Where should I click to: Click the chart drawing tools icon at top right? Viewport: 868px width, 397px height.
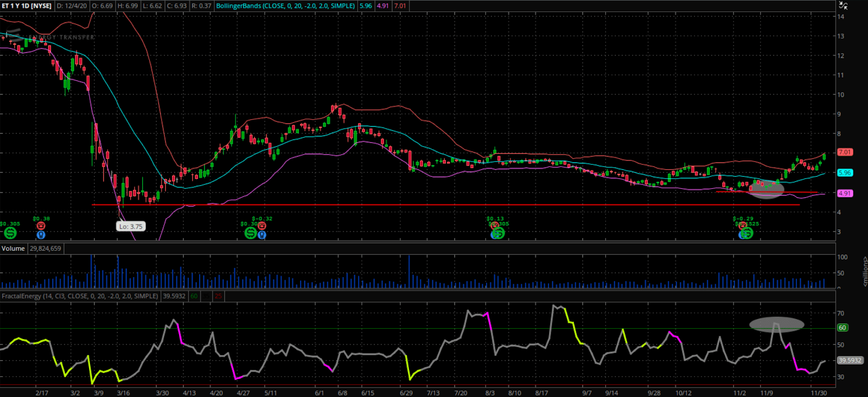point(844,5)
